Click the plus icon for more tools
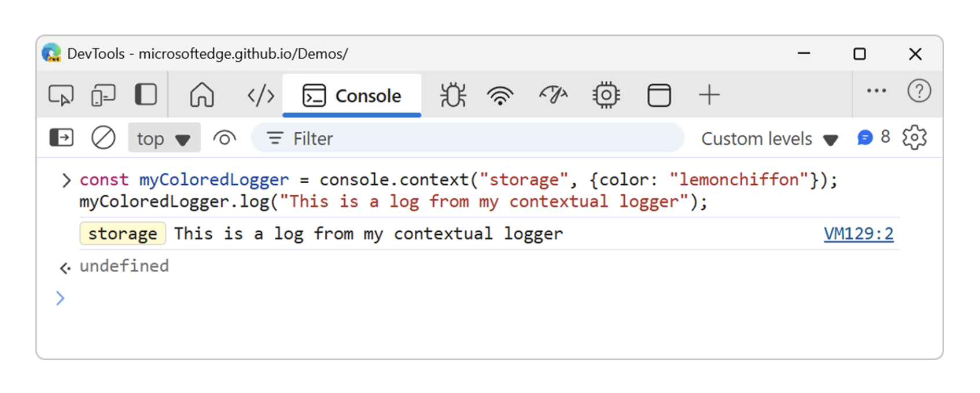The height and width of the screenshot is (393, 980). [709, 95]
